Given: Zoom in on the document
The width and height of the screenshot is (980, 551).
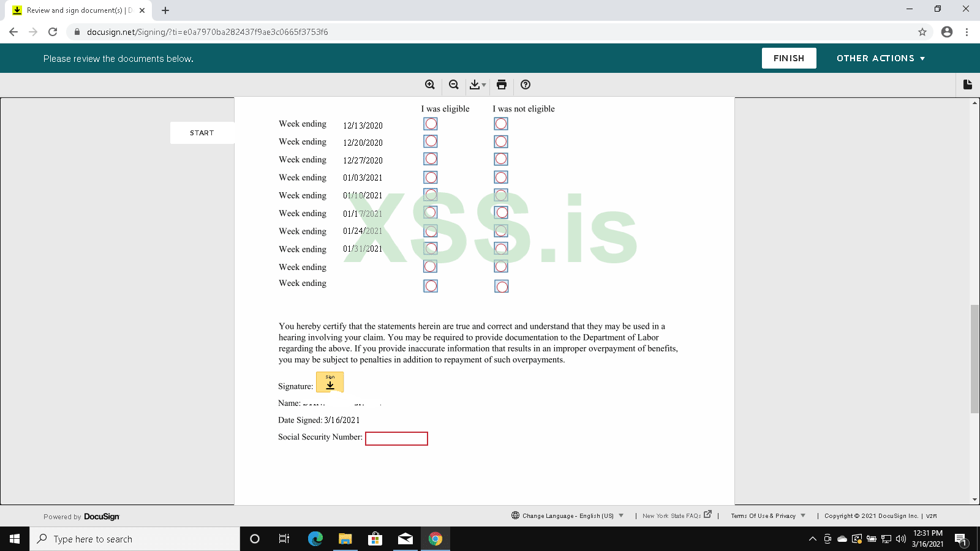Looking at the screenshot, I should pyautogui.click(x=430, y=84).
